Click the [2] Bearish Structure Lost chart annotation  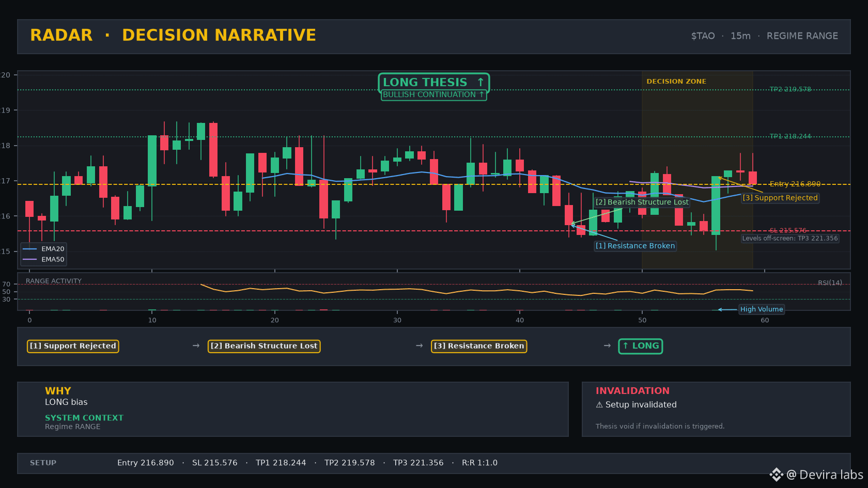pos(642,202)
